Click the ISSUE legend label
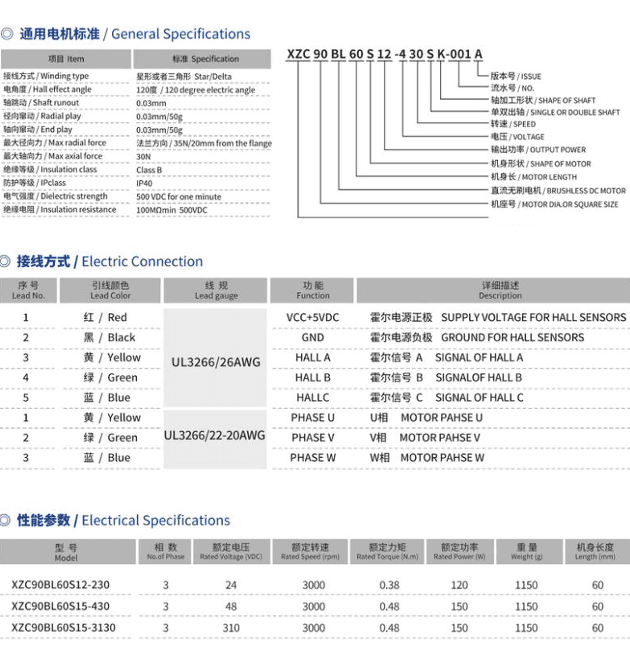The image size is (630, 660). (516, 77)
